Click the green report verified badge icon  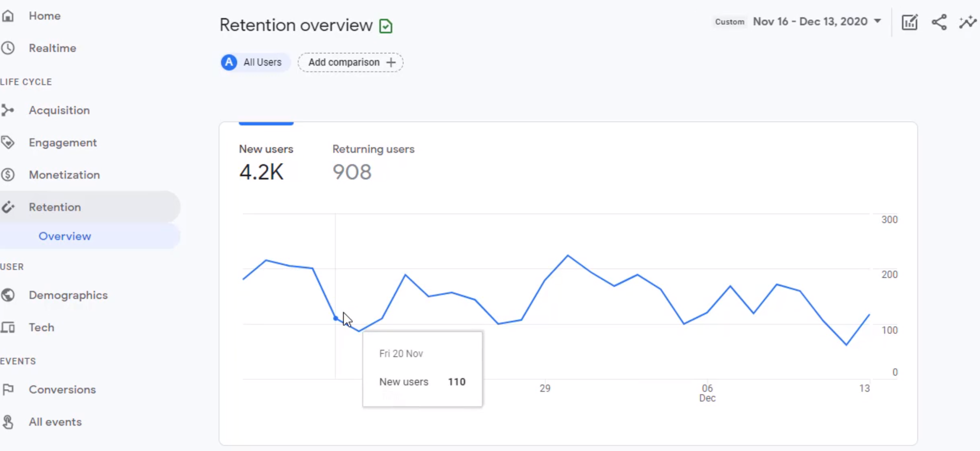pyautogui.click(x=386, y=26)
